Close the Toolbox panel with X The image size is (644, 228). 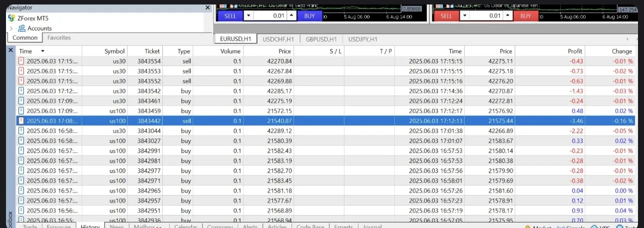(10, 50)
